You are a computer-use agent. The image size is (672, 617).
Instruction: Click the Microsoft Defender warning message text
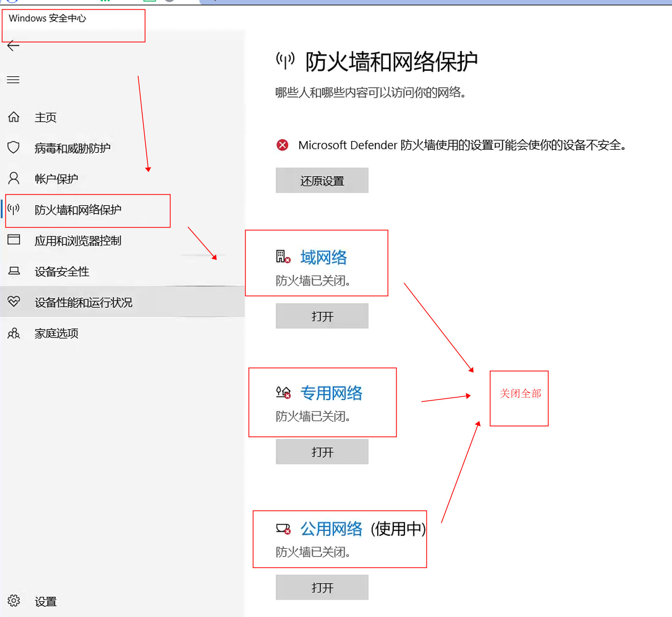tap(462, 145)
